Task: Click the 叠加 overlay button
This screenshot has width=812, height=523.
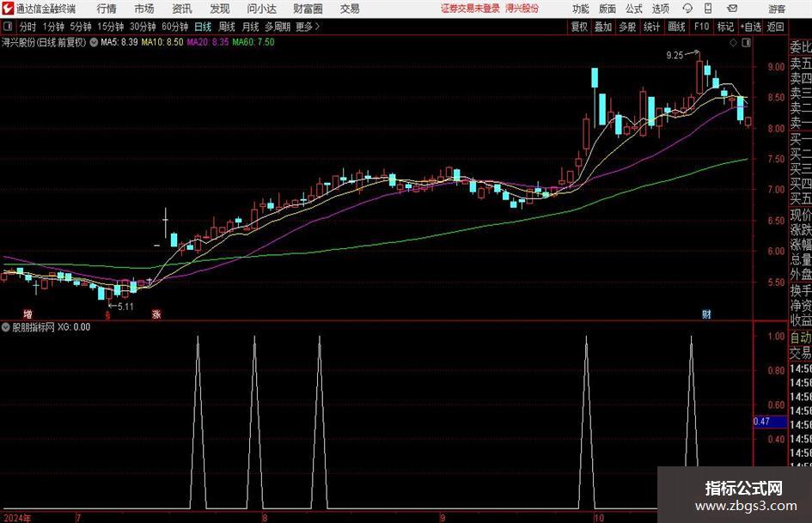Action: coord(603,27)
